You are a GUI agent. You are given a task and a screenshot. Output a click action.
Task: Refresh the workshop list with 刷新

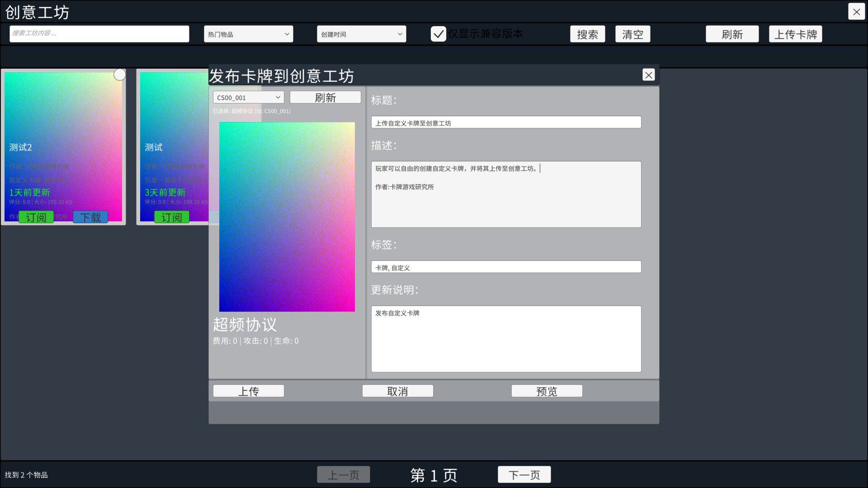click(732, 33)
